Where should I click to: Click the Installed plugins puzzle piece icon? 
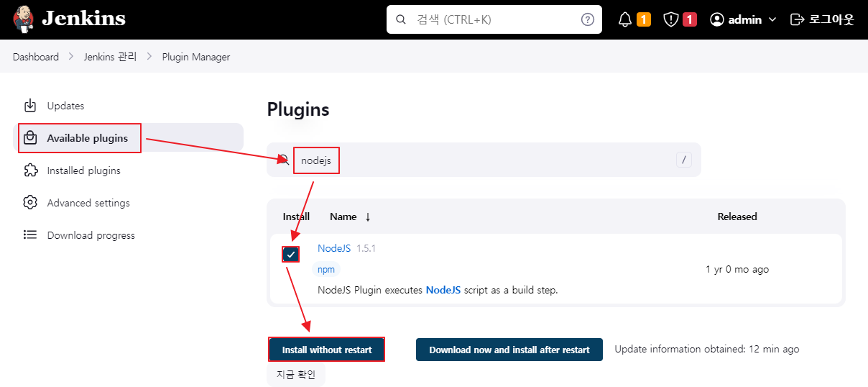point(30,170)
